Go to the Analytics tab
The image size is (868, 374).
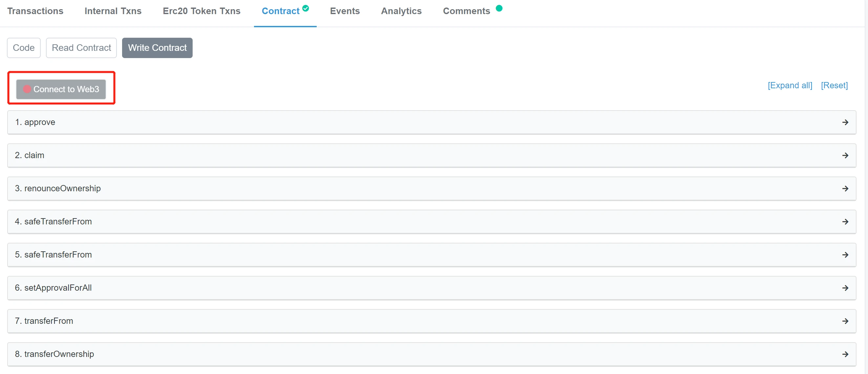[x=401, y=11]
